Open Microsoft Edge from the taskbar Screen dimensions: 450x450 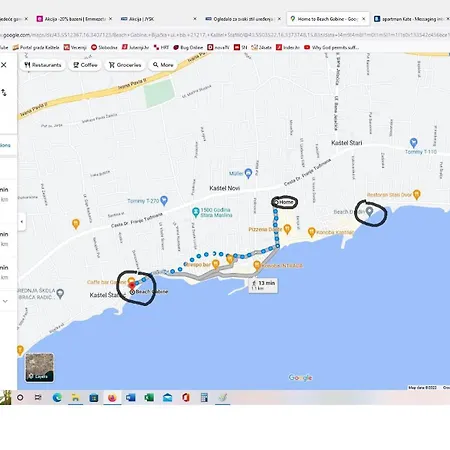click(57, 397)
